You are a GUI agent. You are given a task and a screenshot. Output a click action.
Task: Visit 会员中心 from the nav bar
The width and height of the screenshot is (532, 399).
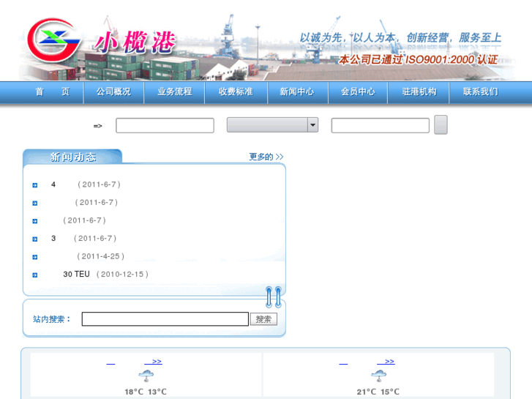click(358, 92)
